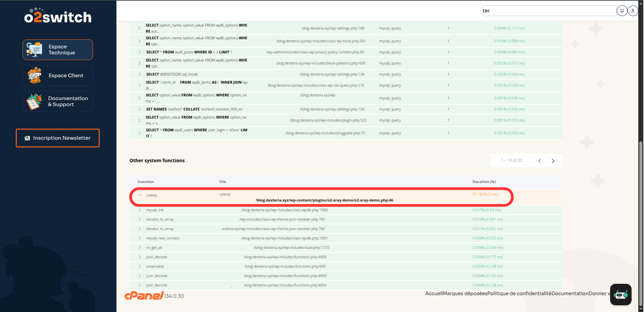Click the Espace Client tiger icon
644x312 pixels.
35,76
